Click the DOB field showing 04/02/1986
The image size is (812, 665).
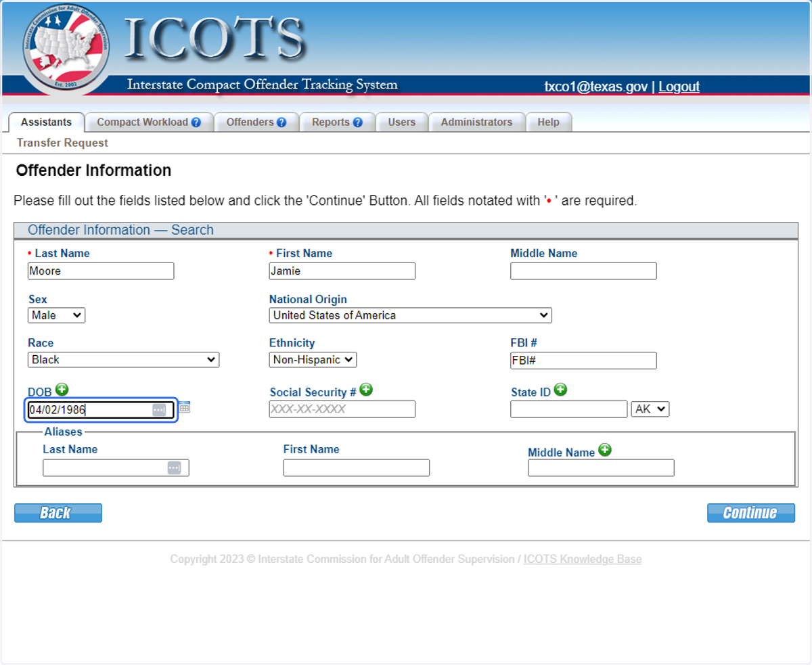coord(101,410)
